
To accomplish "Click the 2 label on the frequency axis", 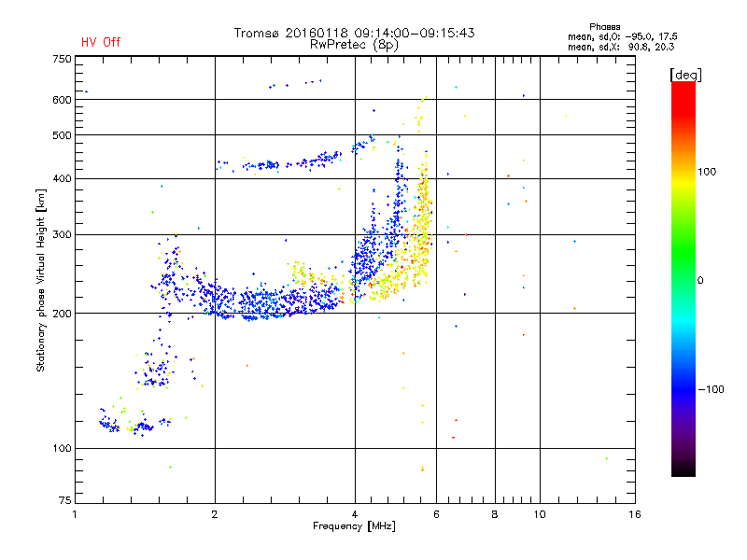I will [x=215, y=514].
